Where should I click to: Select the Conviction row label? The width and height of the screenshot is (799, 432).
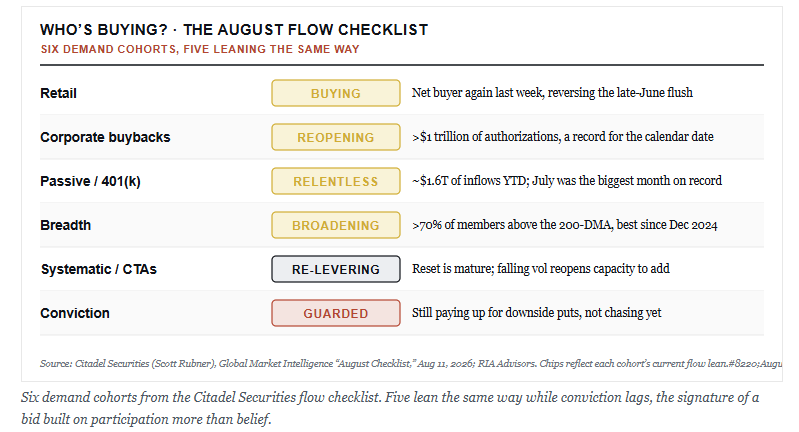[75, 313]
